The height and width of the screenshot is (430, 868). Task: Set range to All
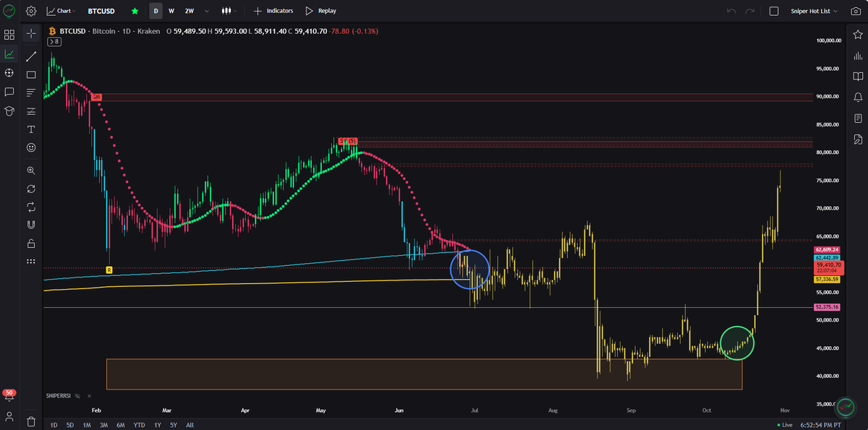coord(190,425)
